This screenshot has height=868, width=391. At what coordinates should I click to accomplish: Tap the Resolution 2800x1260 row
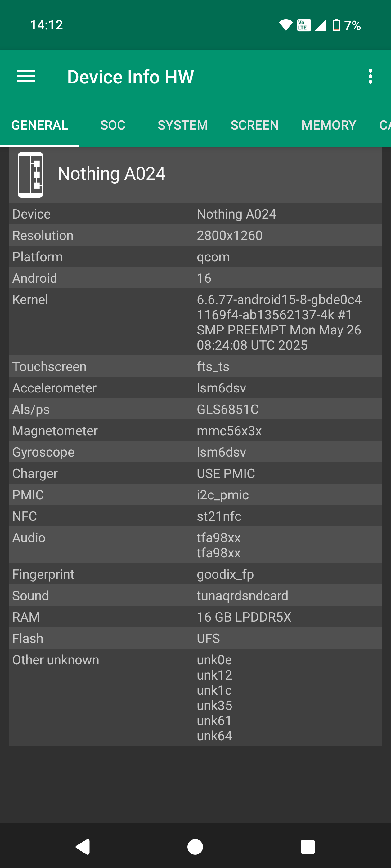pos(195,235)
